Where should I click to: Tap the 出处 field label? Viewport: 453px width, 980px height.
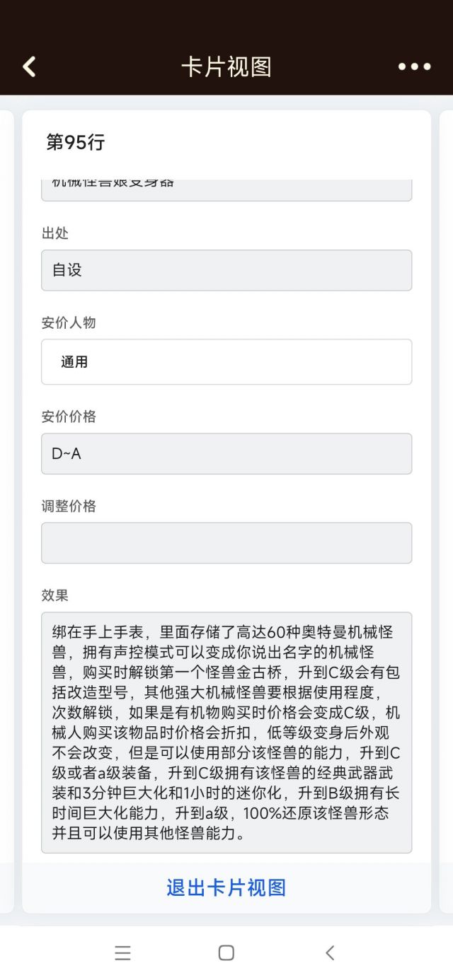point(55,233)
